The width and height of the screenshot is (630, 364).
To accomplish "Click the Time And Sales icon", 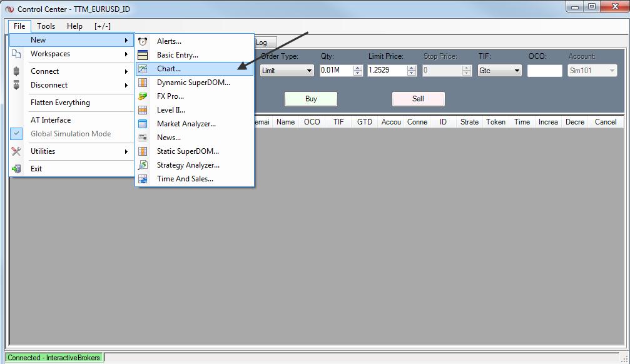I will 143,179.
